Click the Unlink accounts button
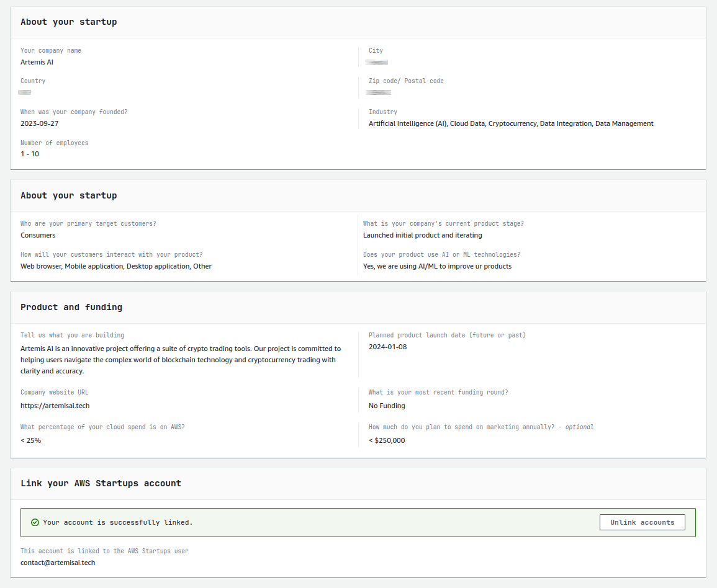717x588 pixels. point(642,522)
